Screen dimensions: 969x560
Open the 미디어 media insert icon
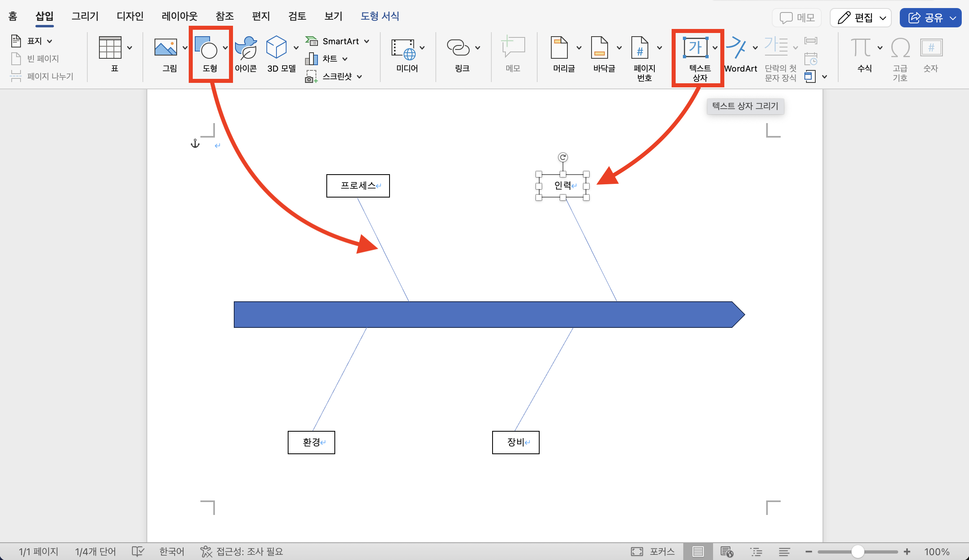tap(403, 49)
